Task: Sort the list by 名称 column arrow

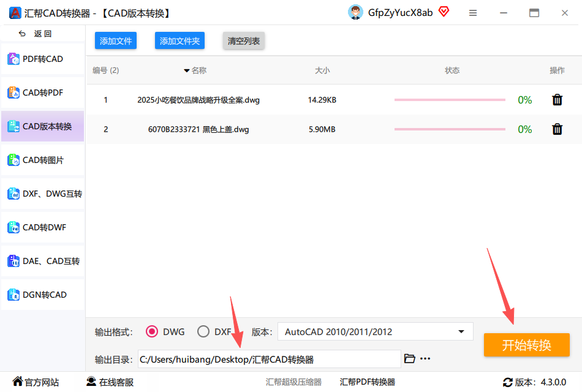Action: pyautogui.click(x=187, y=70)
